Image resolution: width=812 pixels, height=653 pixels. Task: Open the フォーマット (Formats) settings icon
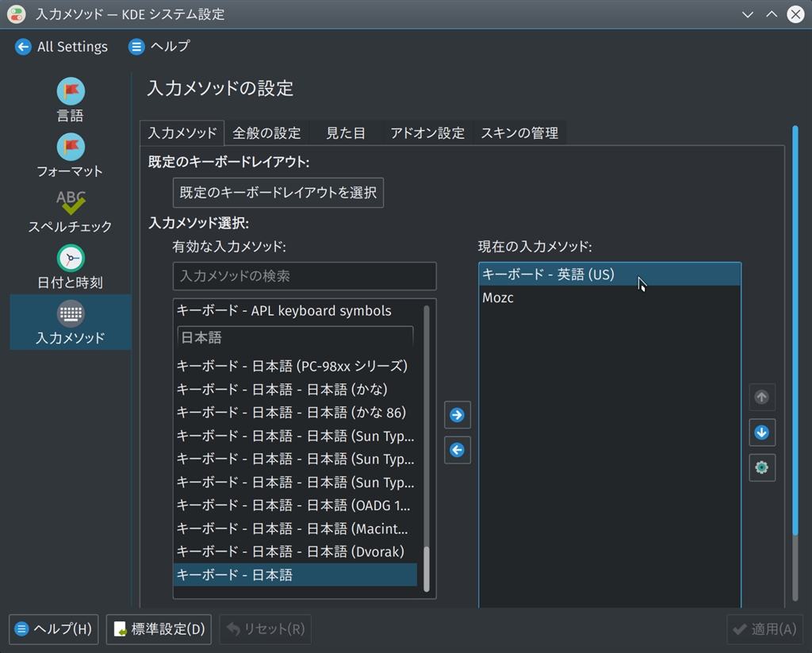(71, 148)
